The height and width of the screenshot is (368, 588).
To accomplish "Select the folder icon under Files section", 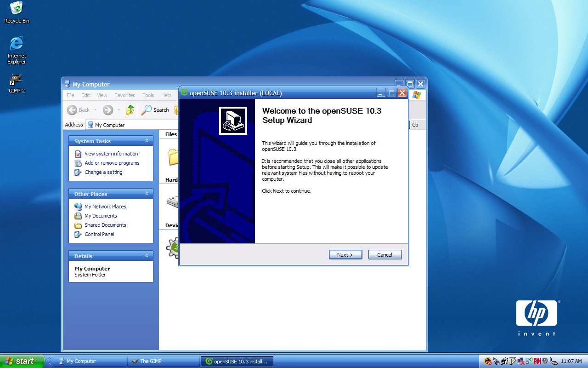I will tap(173, 157).
